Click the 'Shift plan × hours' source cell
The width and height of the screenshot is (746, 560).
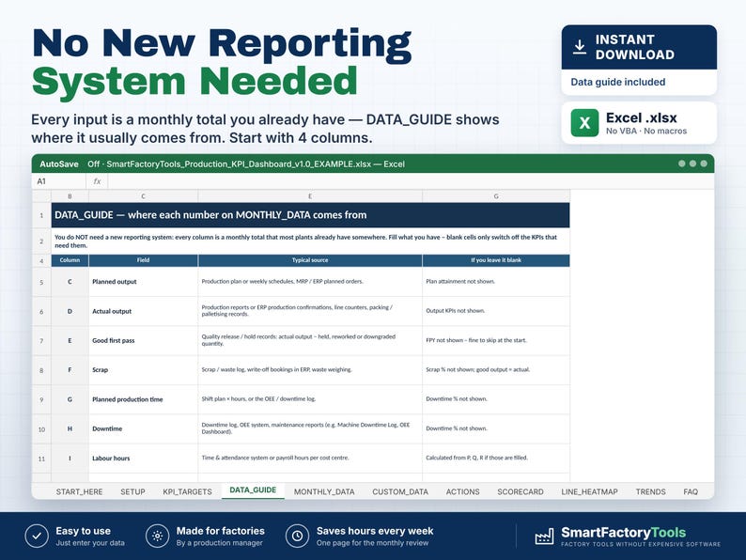(310, 399)
